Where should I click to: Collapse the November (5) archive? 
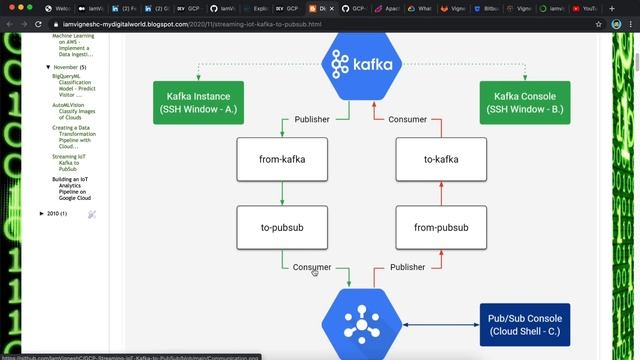[x=48, y=67]
